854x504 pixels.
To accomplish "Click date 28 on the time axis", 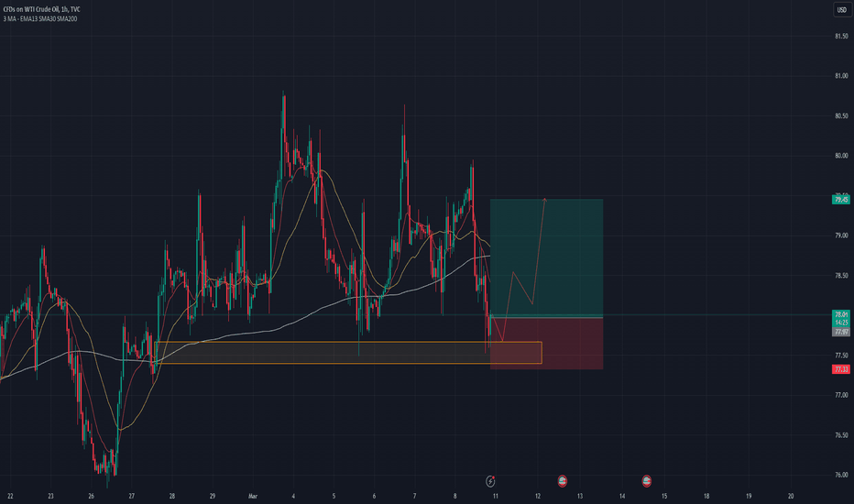I will pos(171,497).
